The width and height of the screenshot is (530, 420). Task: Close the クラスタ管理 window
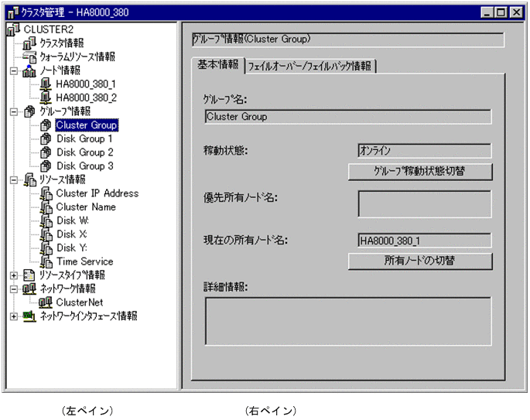tap(516, 13)
